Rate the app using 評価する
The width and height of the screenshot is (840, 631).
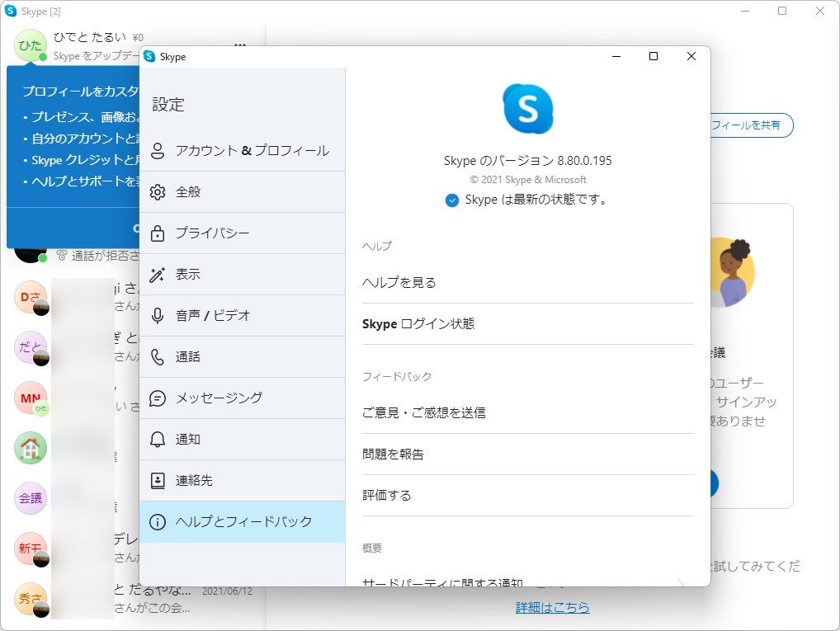coord(388,495)
